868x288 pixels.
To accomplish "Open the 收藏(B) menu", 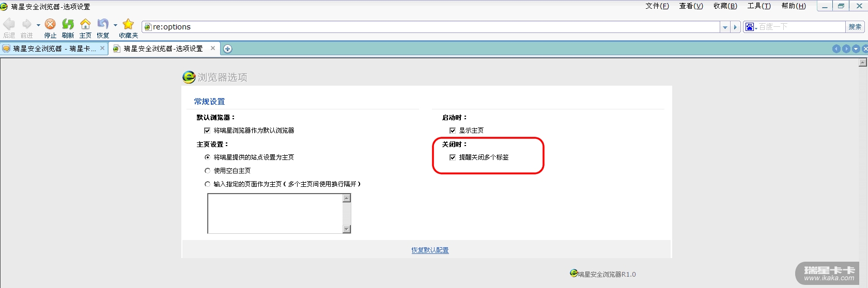I will tap(725, 6).
